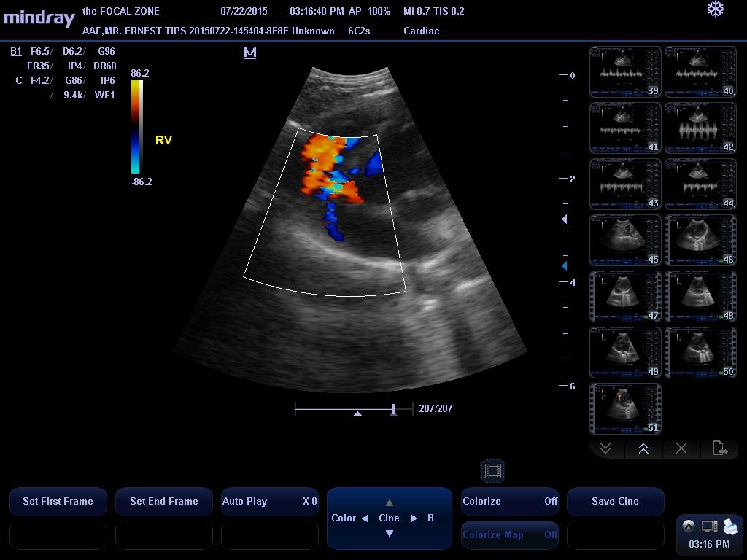Toggle the Colorize Map setting
Image resolution: width=747 pixels, height=560 pixels.
(x=509, y=534)
